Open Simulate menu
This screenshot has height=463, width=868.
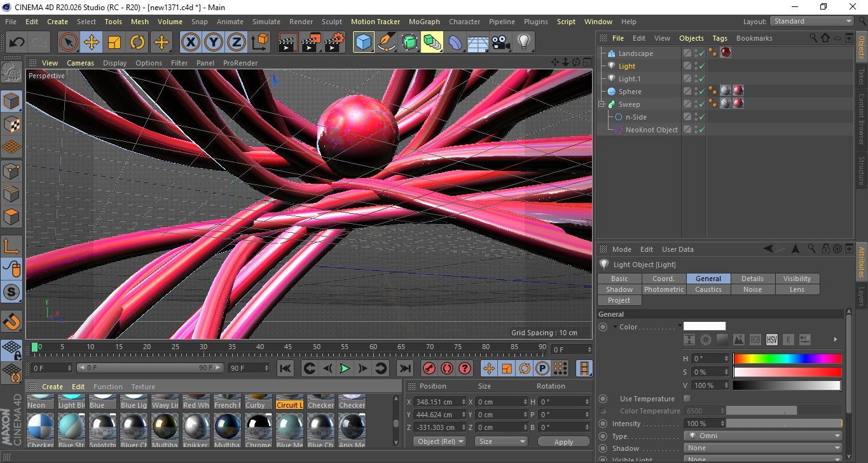coord(266,22)
